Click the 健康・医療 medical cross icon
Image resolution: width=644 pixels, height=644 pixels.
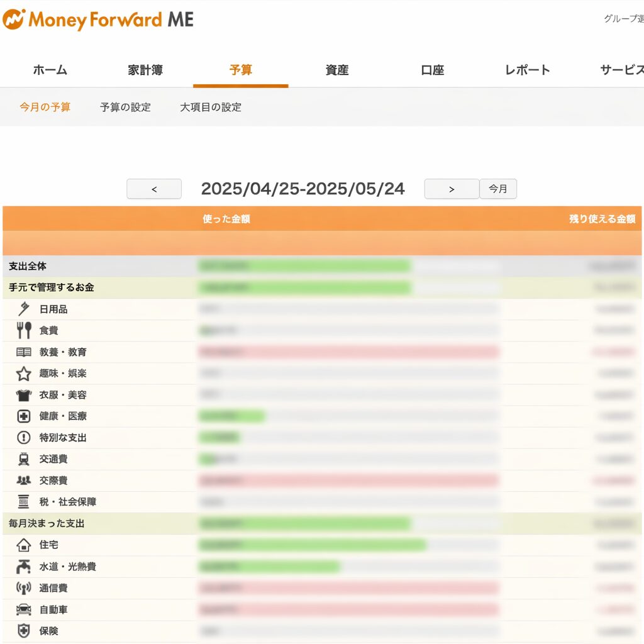click(x=24, y=416)
